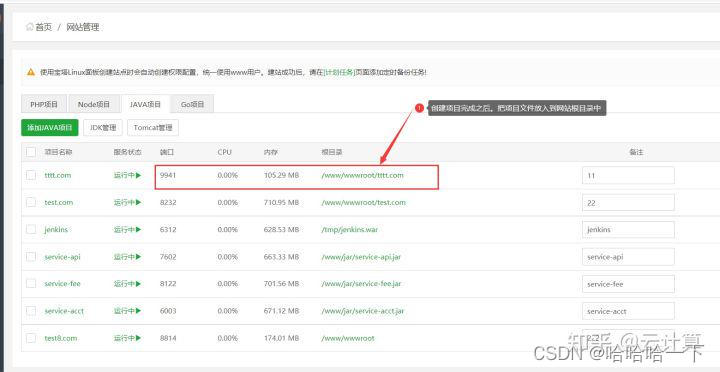The width and height of the screenshot is (720, 372).
Task: Edit the remark field containing 22
Action: coord(628,203)
